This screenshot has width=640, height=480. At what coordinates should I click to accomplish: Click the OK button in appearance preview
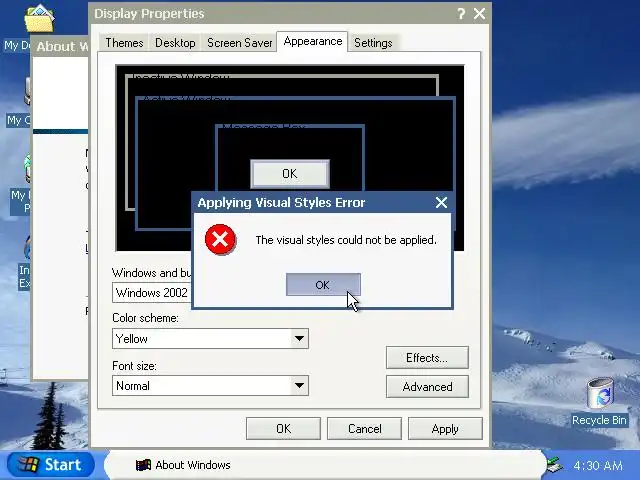tap(290, 173)
